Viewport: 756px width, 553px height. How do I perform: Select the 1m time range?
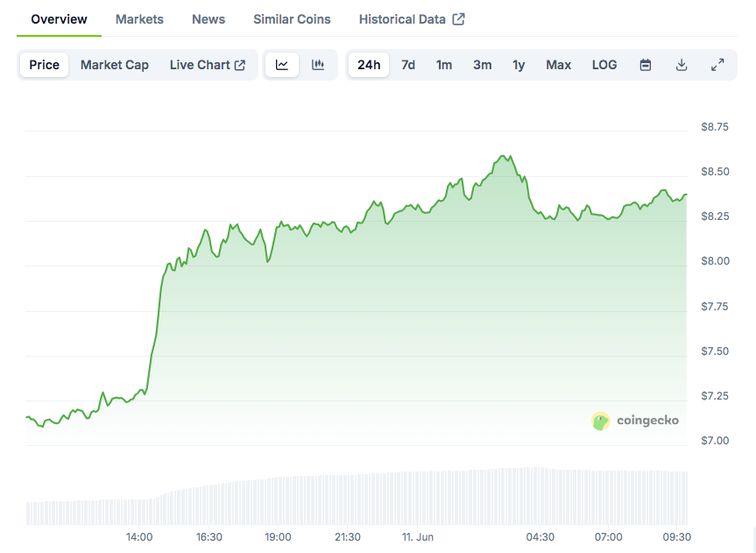[x=444, y=65]
